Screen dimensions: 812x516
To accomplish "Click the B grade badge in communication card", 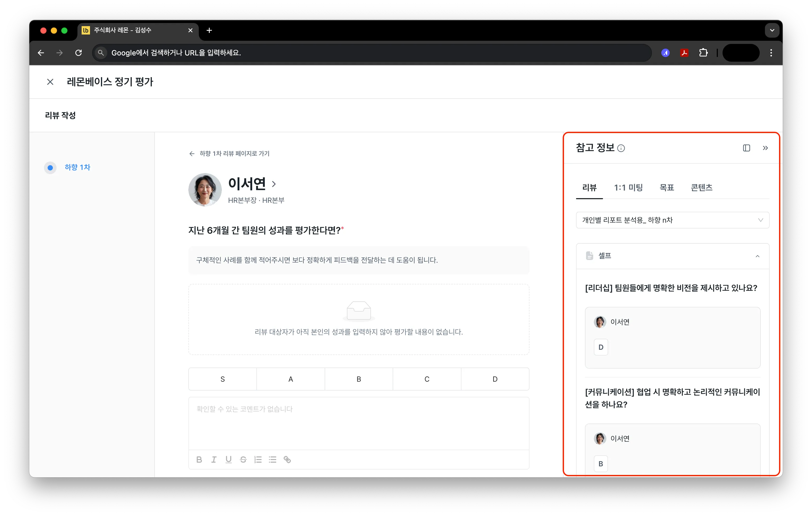I will click(601, 464).
